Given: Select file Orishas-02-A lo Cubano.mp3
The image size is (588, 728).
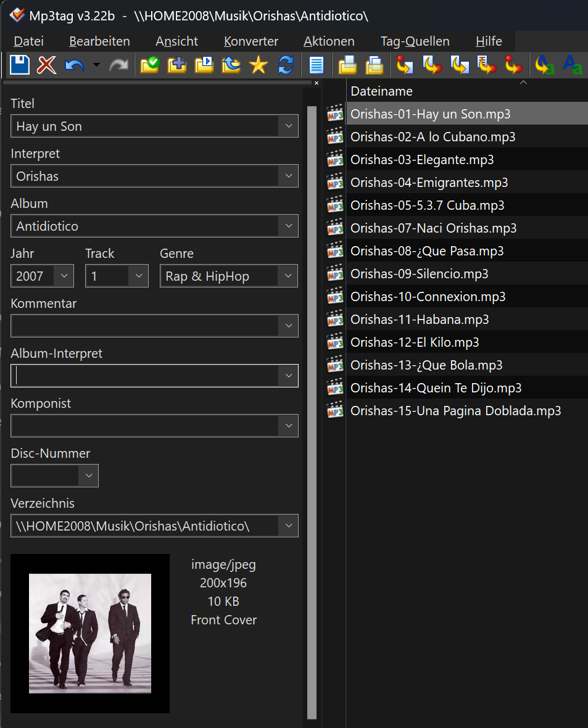Looking at the screenshot, I should tap(433, 137).
